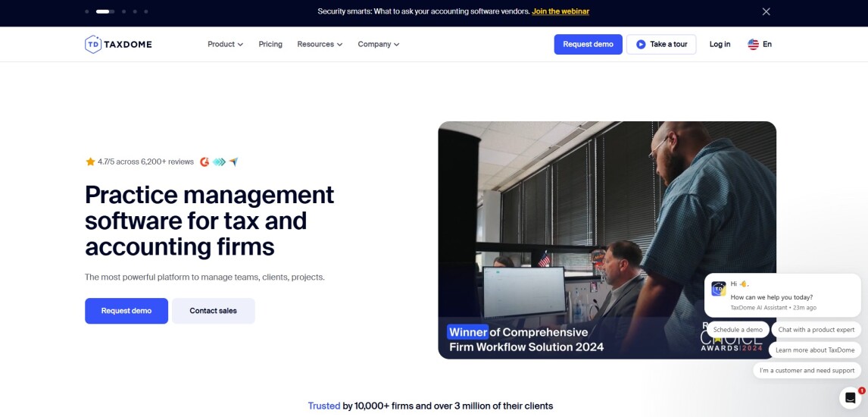Expand the Resources dropdown menu
The image size is (868, 417).
(320, 44)
